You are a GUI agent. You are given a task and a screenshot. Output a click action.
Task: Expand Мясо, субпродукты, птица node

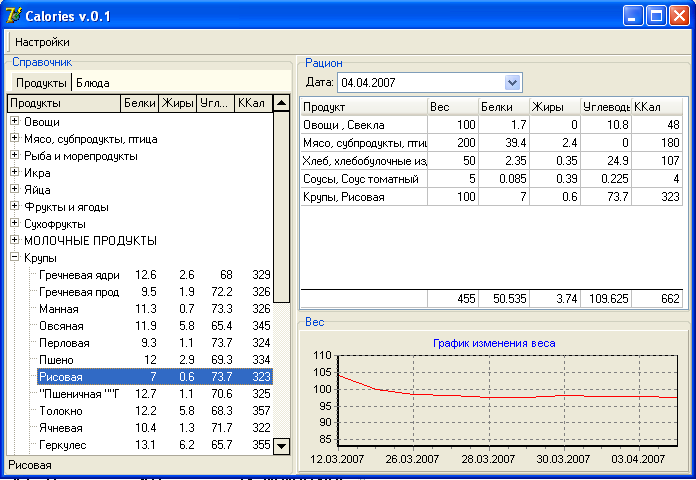15,138
